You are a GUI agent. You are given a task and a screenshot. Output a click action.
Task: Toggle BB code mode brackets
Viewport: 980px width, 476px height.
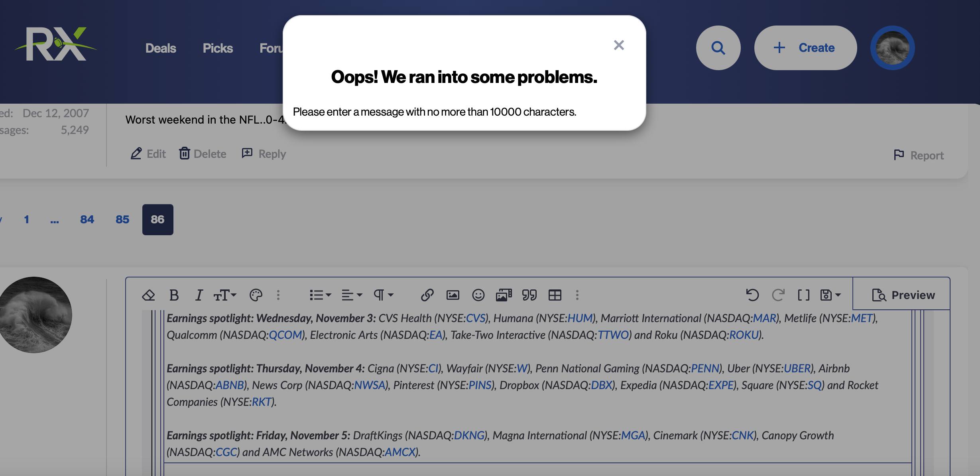[x=803, y=295]
